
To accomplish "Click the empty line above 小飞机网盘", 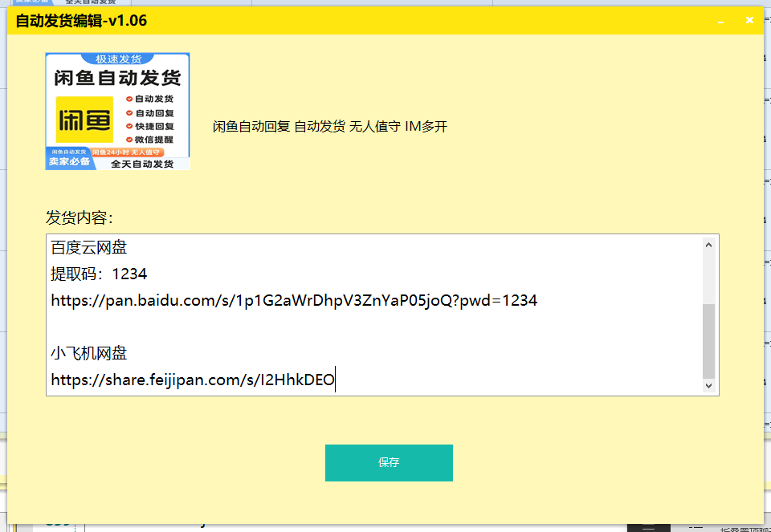I will point(376,327).
